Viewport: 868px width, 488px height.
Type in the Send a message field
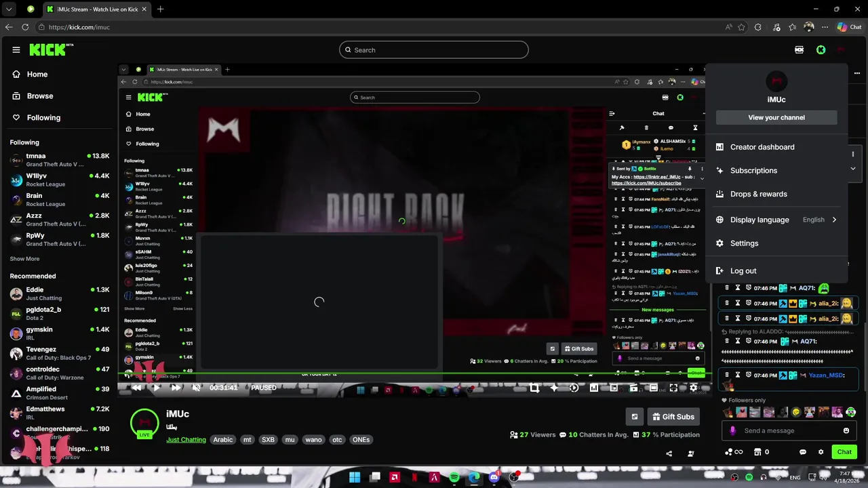click(x=790, y=430)
